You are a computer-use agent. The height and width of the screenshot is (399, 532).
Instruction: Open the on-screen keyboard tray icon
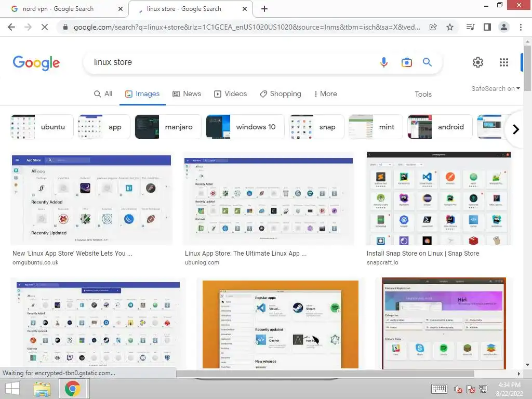click(439, 389)
